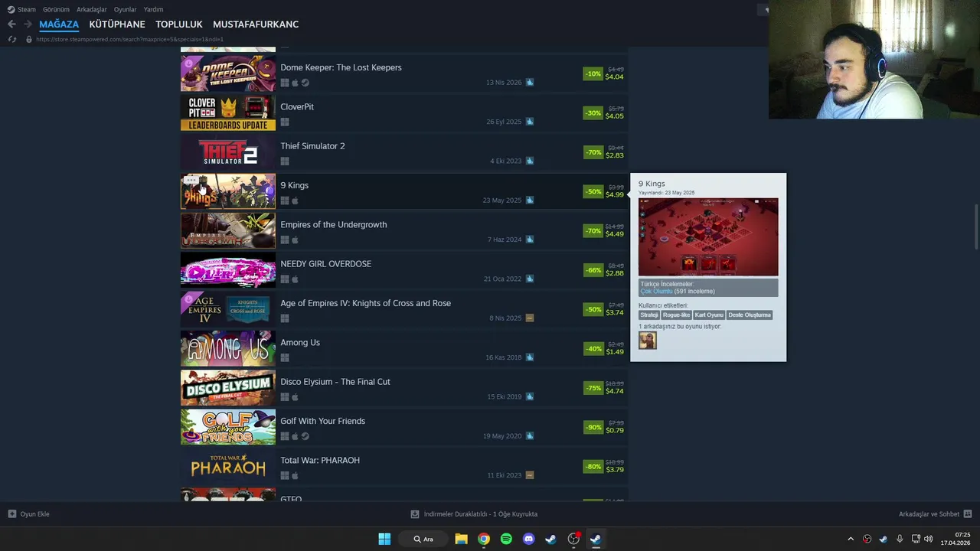This screenshot has height=551, width=980.
Task: Click Dome Keeper's SteamOS platform icon
Action: point(305,83)
